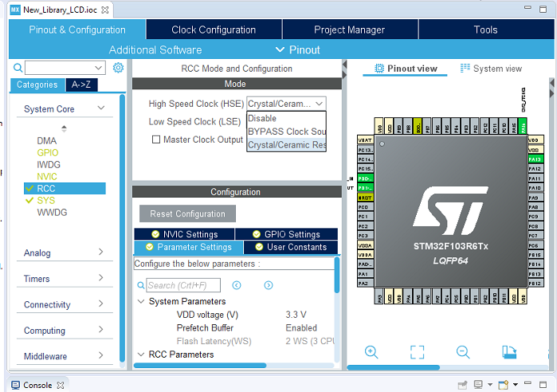Select NVIC in System Core list
Image resolution: width=557 pixels, height=392 pixels.
pos(47,176)
